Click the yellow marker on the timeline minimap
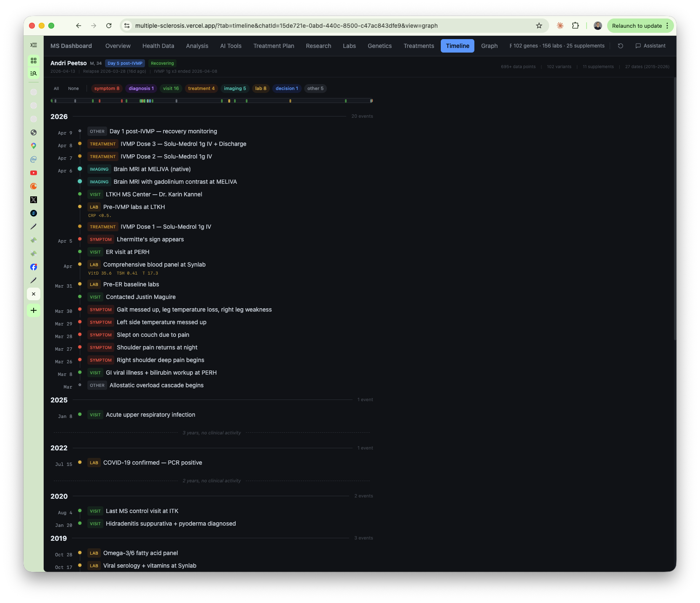 click(x=290, y=101)
